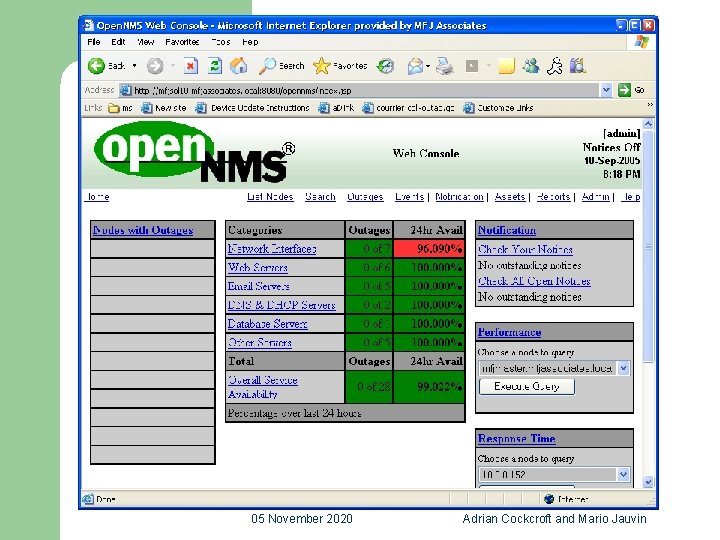Click the Execute Query button
Image resolution: width=720 pixels, height=540 pixels.
click(x=527, y=387)
